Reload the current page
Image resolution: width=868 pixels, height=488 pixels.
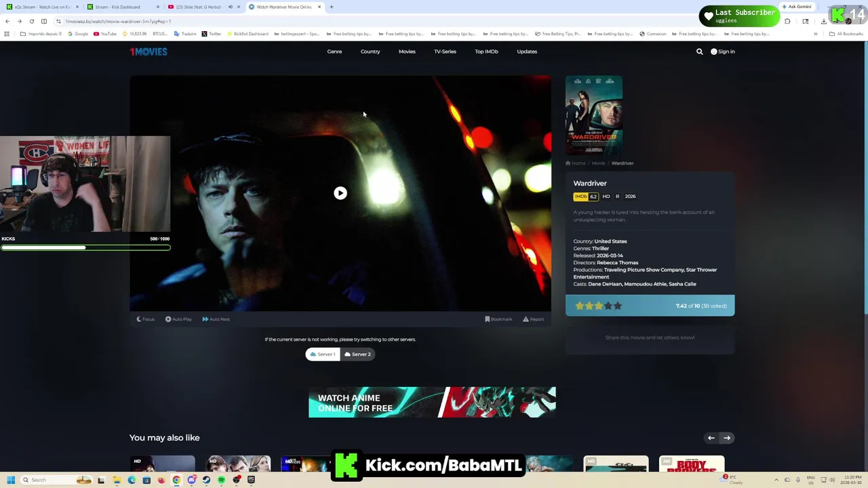pyautogui.click(x=31, y=21)
